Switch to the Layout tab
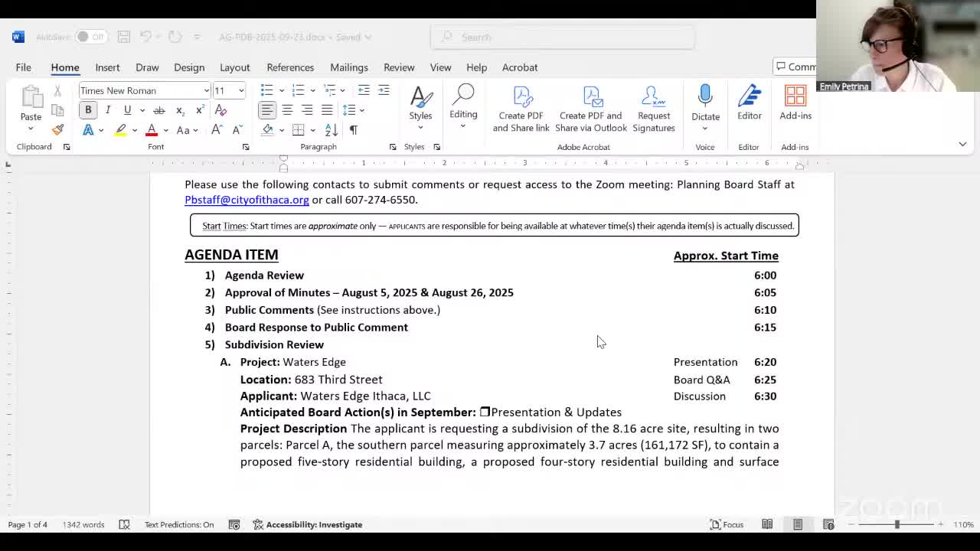980x551 pixels. click(x=234, y=67)
